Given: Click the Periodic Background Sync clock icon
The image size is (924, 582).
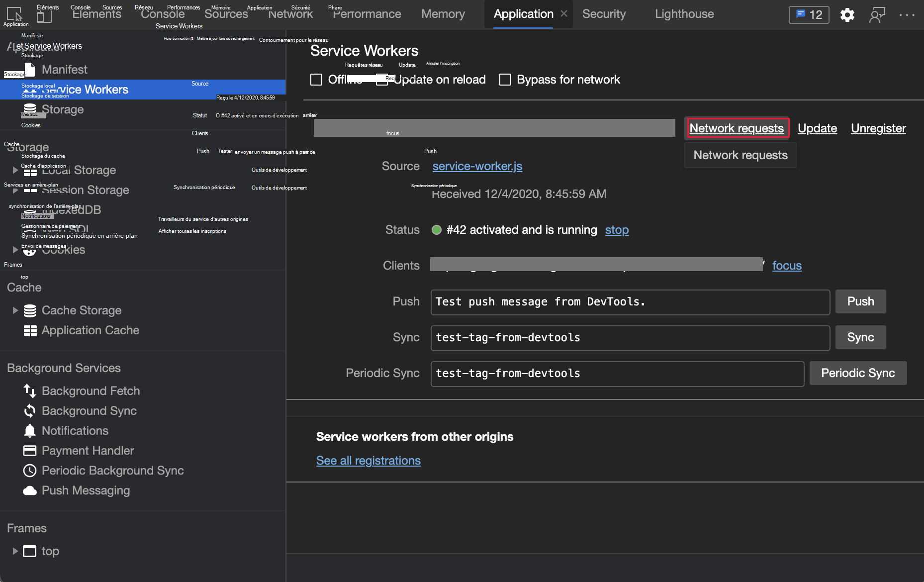Looking at the screenshot, I should pos(30,471).
